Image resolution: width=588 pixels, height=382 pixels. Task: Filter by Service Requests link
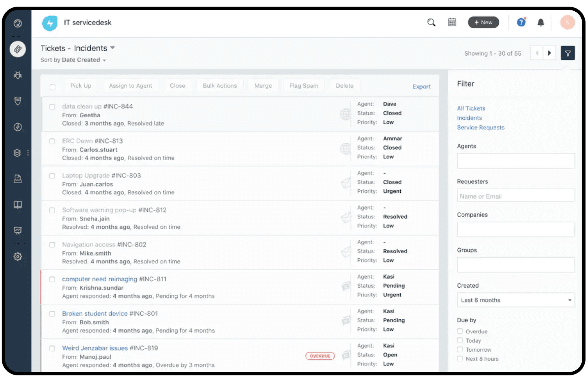click(x=480, y=127)
